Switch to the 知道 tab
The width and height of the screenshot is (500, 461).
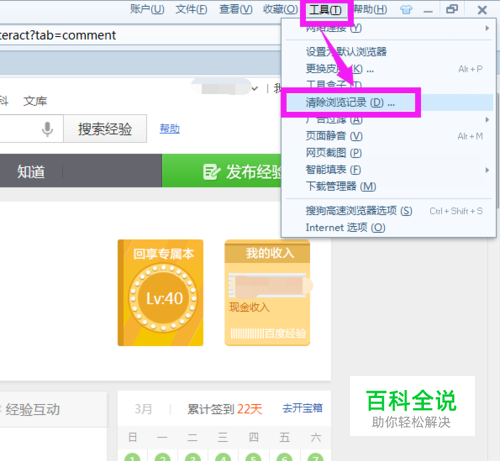coord(31,172)
